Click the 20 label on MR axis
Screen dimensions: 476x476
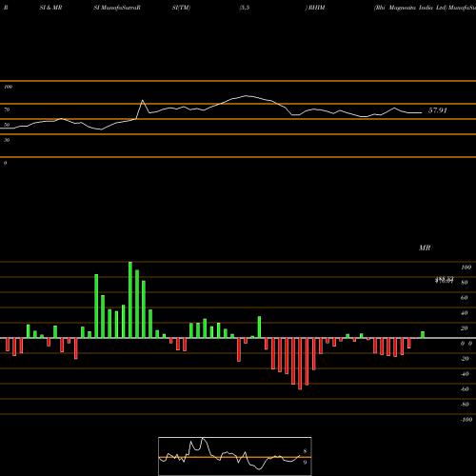(x=465, y=328)
